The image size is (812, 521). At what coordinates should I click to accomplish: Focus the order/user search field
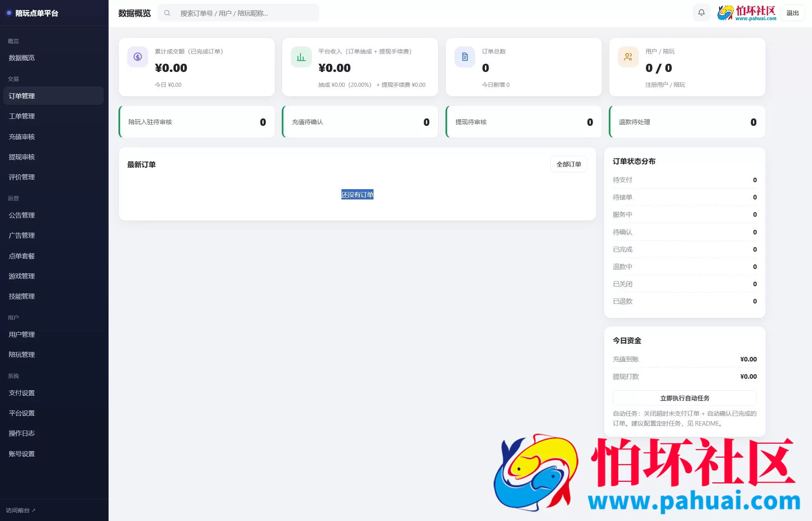239,13
